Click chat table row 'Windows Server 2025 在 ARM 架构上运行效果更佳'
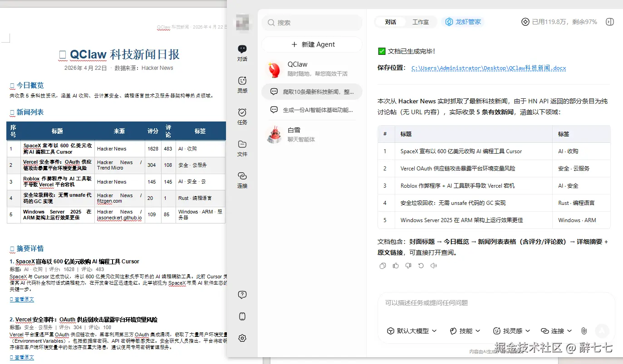This screenshot has height=364, width=623. 494,220
